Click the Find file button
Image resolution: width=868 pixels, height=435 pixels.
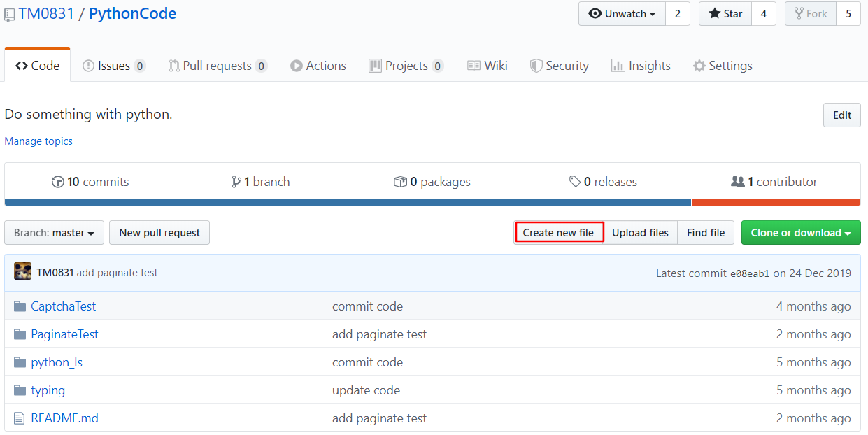[706, 233]
